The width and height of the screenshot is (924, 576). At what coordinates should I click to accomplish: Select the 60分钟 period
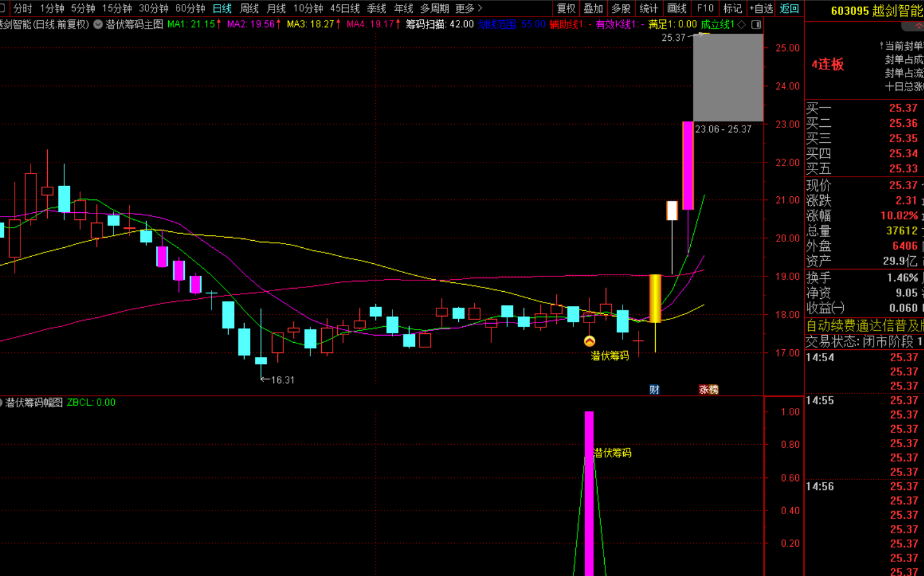190,8
